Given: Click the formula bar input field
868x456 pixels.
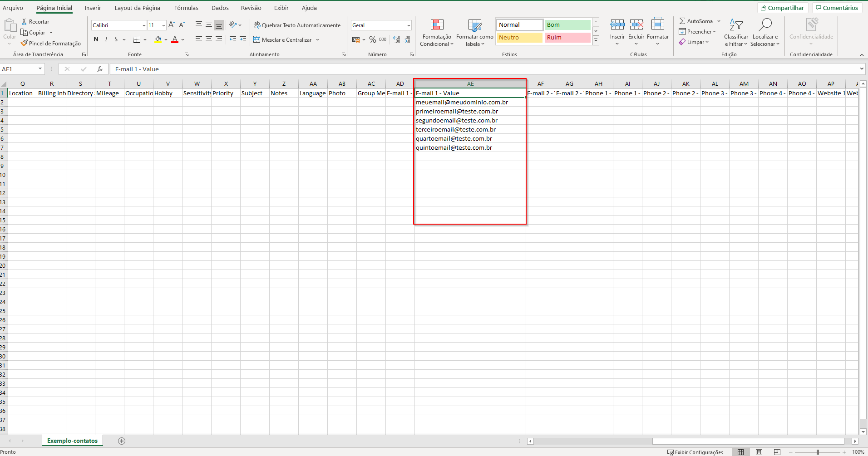Looking at the screenshot, I should (x=483, y=69).
